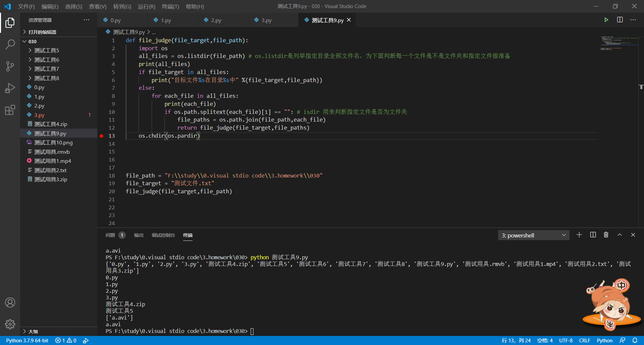644x345 pixels.
Task: Expand the 大纲 outline section
Action: click(x=59, y=331)
